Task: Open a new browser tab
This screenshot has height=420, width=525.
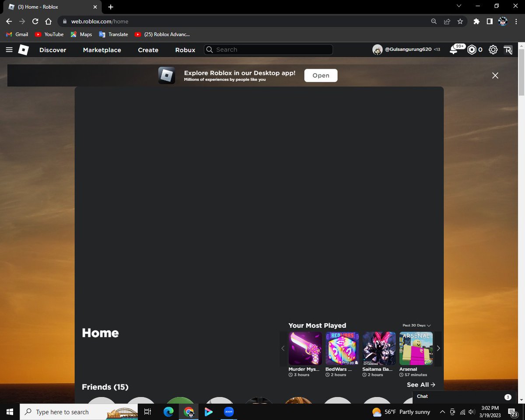Action: click(x=111, y=7)
